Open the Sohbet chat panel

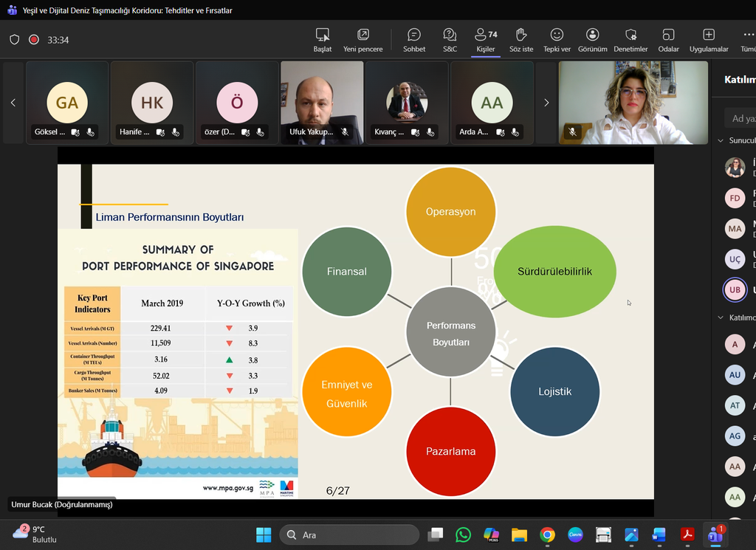click(413, 40)
